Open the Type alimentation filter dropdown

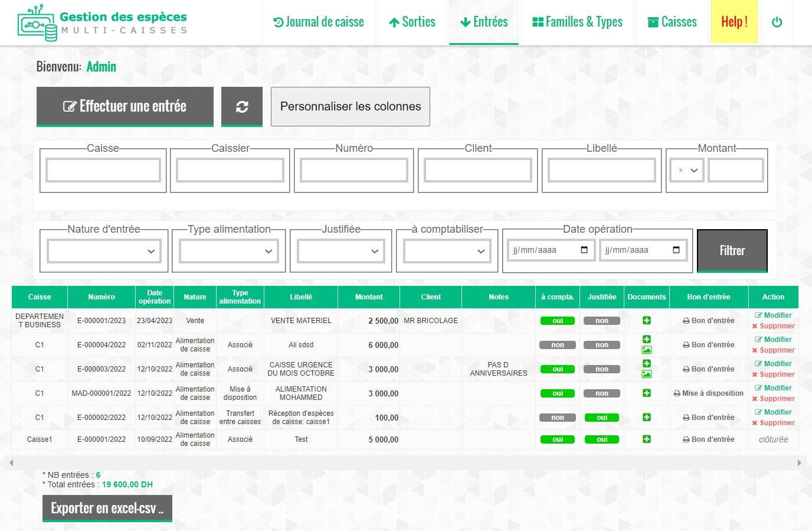(228, 250)
